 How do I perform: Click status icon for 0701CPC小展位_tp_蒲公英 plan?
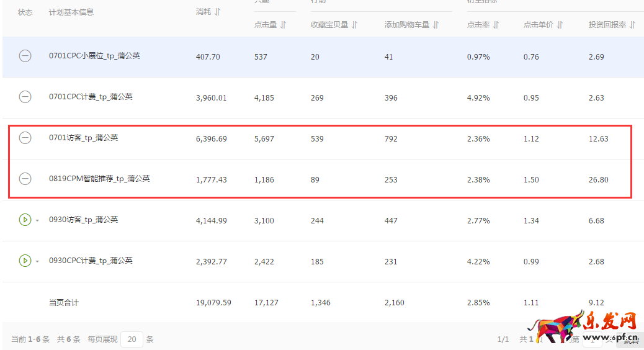point(25,56)
